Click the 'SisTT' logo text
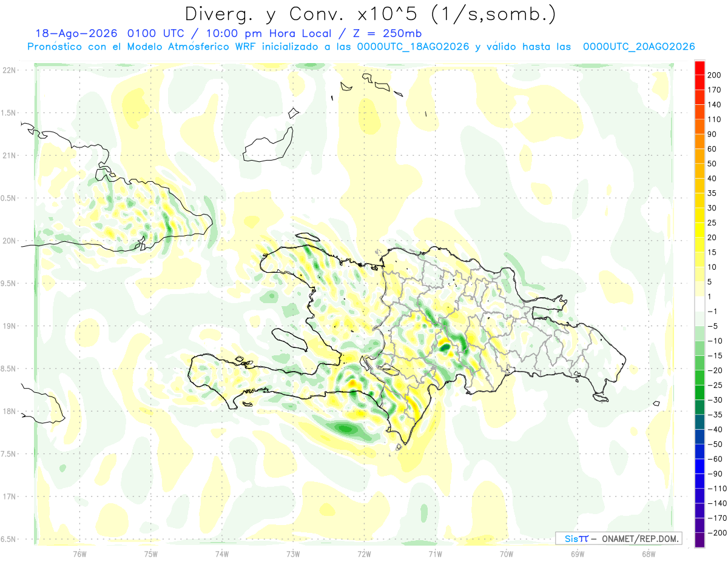 pos(576,538)
